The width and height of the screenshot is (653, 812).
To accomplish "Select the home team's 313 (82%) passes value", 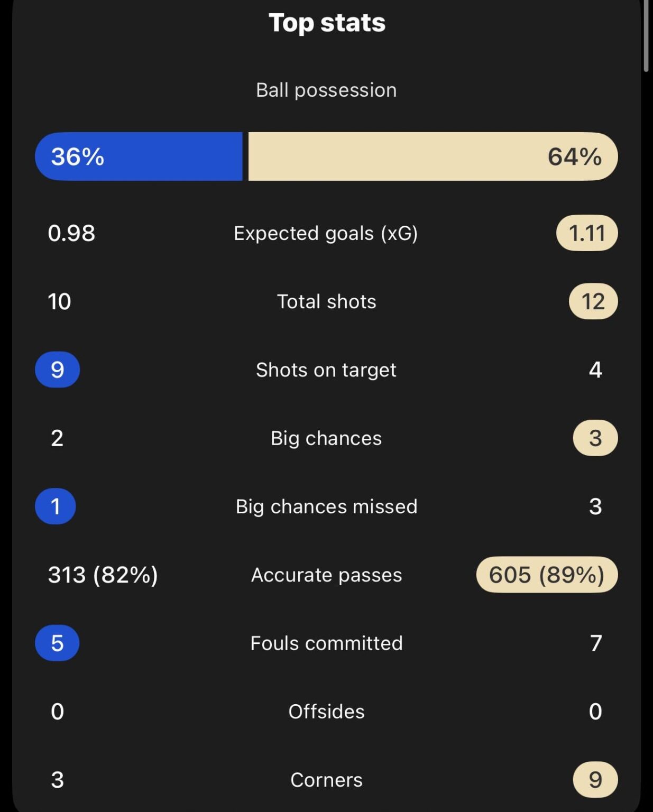I will pyautogui.click(x=102, y=575).
